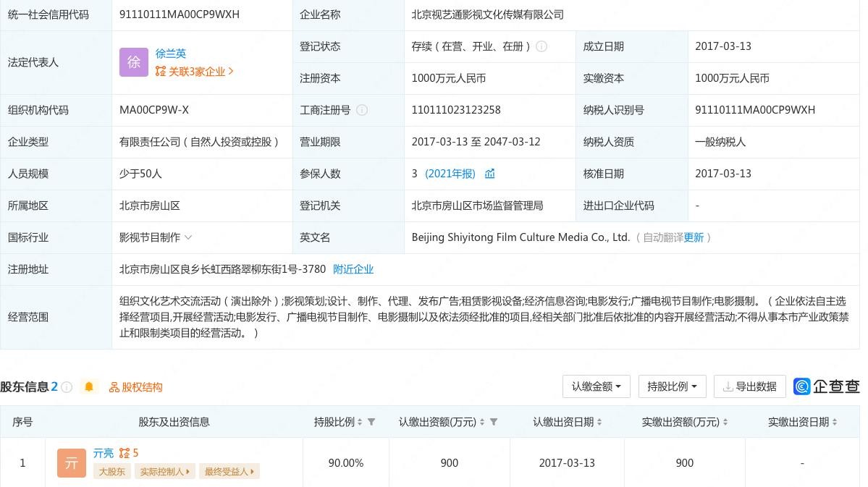Click the filter icon in 认缴出资额 column

click(494, 422)
